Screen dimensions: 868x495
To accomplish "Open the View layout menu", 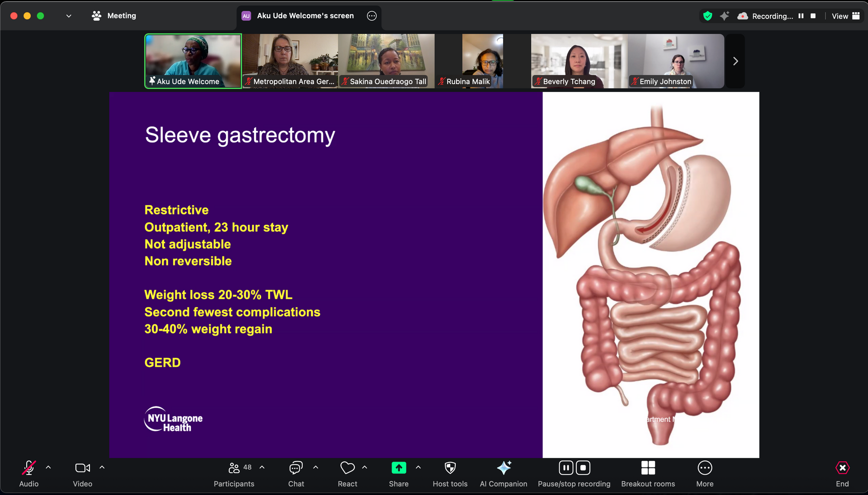I will coord(845,16).
